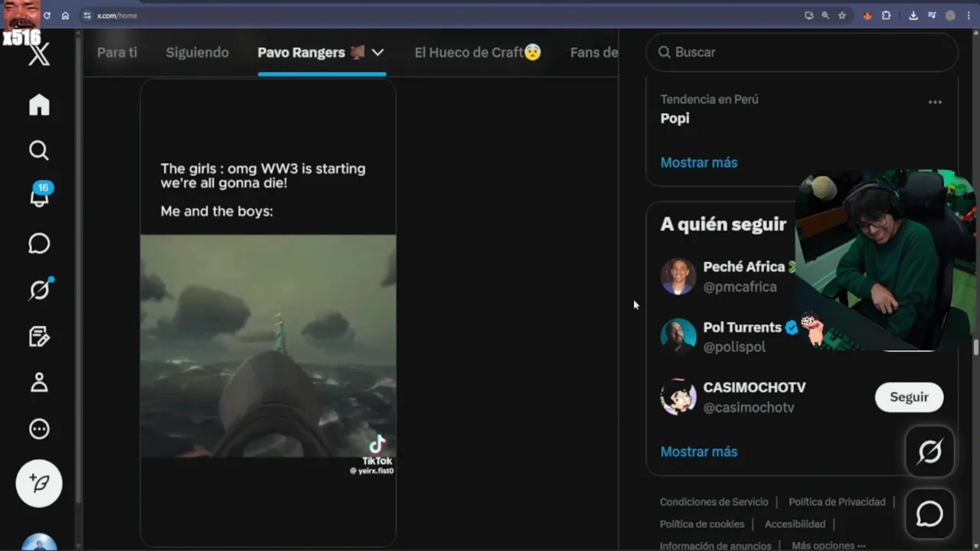This screenshot has height=551, width=980.
Task: Click the page vertical scrollbar thumb
Action: (975, 347)
